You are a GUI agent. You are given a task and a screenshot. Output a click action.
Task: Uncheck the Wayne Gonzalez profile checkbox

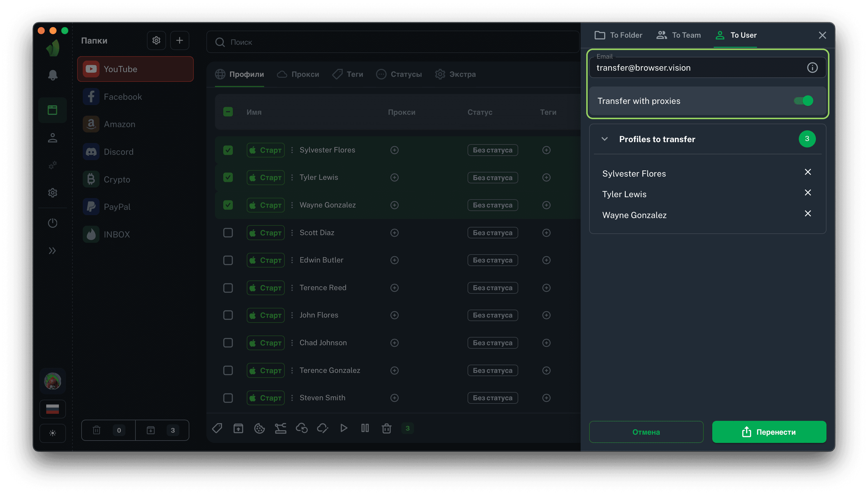(228, 205)
